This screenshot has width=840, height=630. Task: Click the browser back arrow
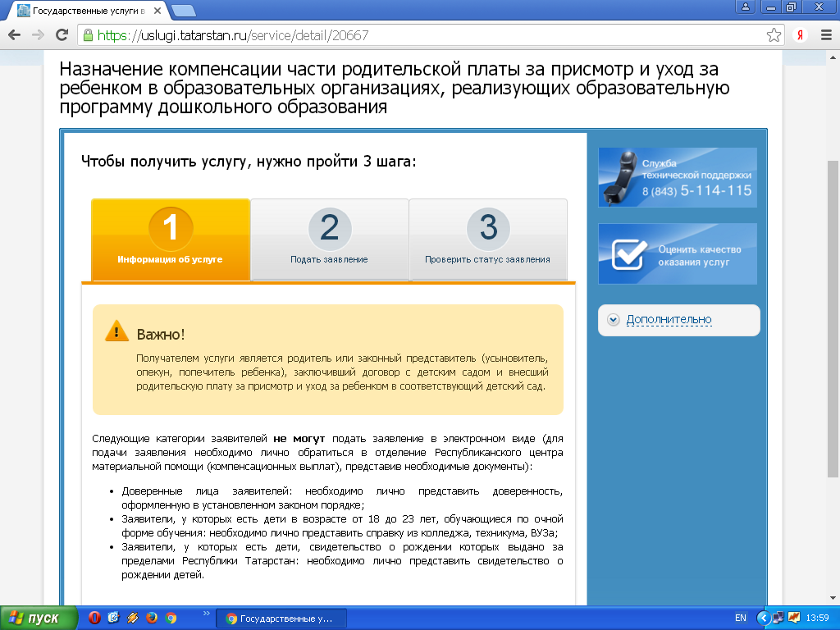coord(14,35)
